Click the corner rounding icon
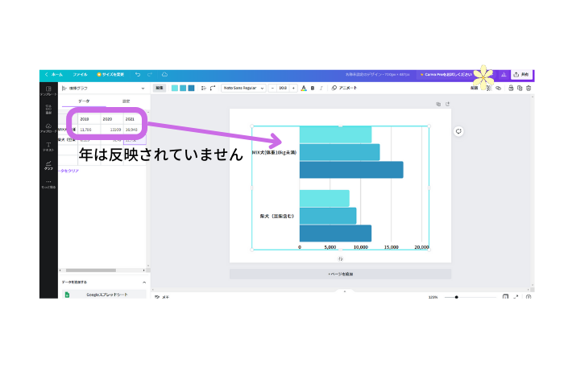Viewport: 564px width, 392px height. pos(213,88)
